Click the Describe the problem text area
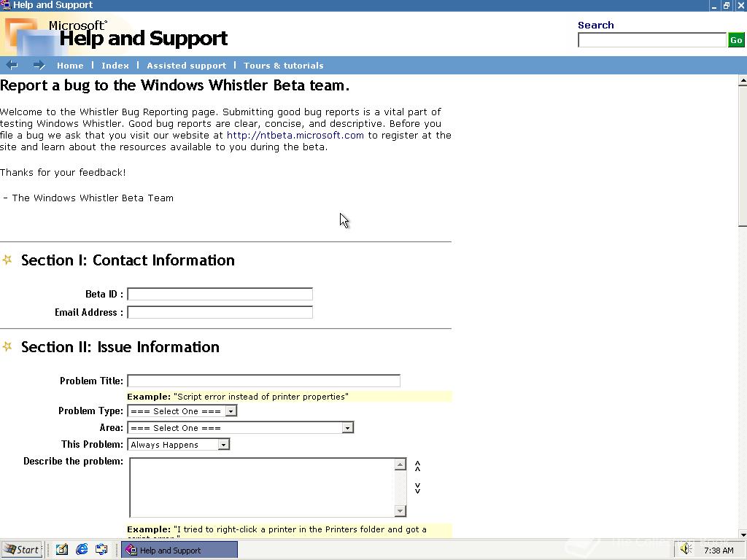The height and width of the screenshot is (560, 747). pyautogui.click(x=262, y=488)
